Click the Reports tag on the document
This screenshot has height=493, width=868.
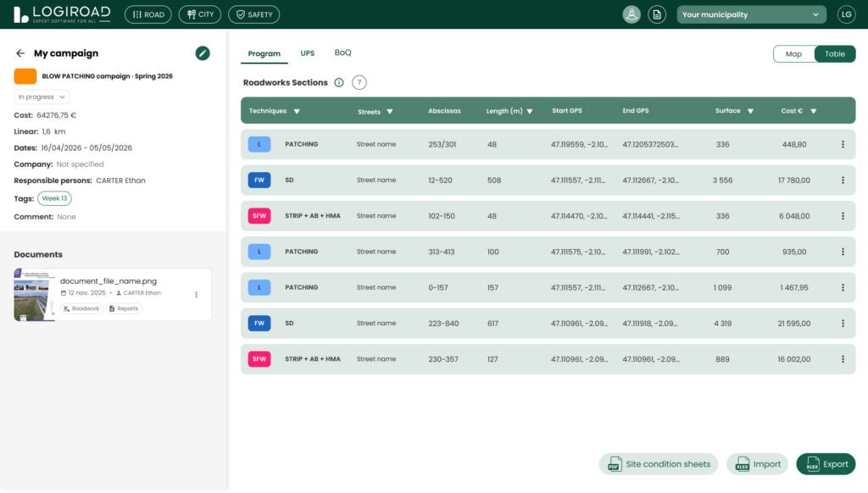coord(124,308)
